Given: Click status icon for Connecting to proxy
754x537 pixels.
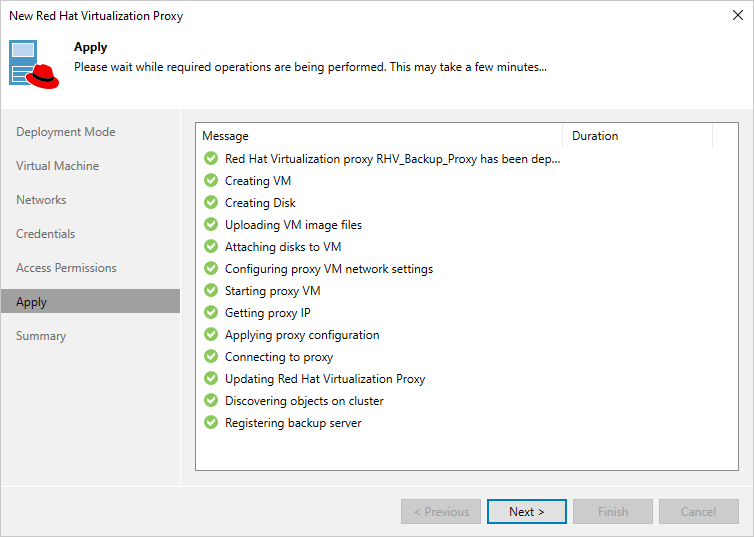Looking at the screenshot, I should [211, 357].
